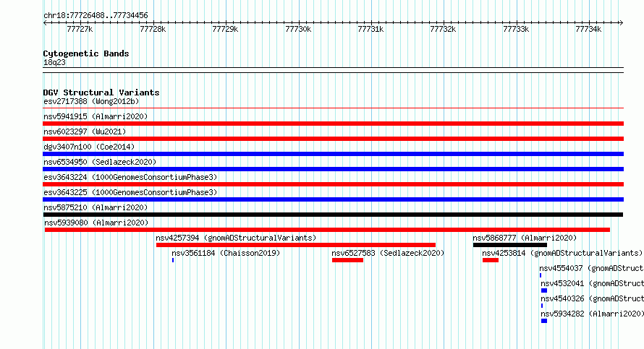Image resolution: width=644 pixels, height=349 pixels.
Task: Click the short red bar under nsv4253814
Action: tap(491, 260)
